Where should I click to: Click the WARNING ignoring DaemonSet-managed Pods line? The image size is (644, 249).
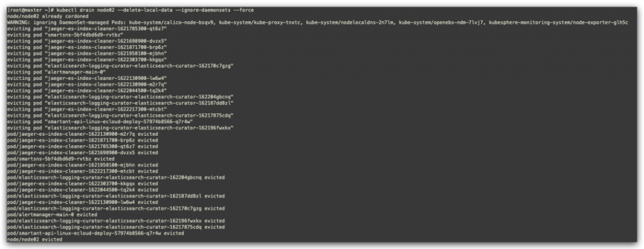[318, 22]
